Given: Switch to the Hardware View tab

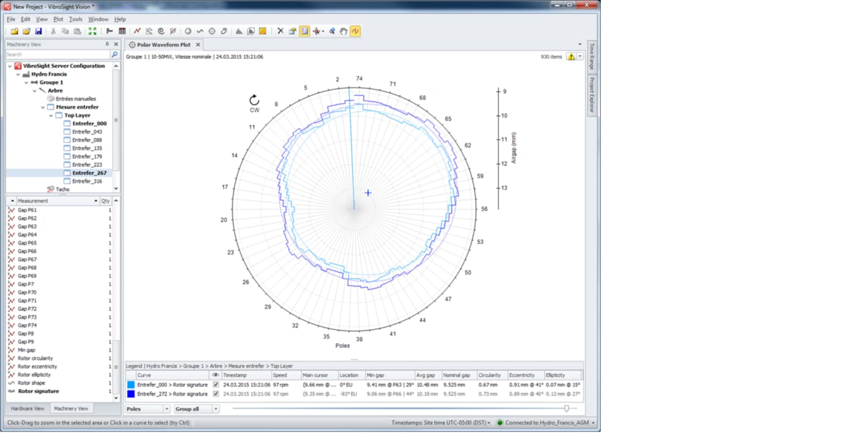Looking at the screenshot, I should click(27, 409).
